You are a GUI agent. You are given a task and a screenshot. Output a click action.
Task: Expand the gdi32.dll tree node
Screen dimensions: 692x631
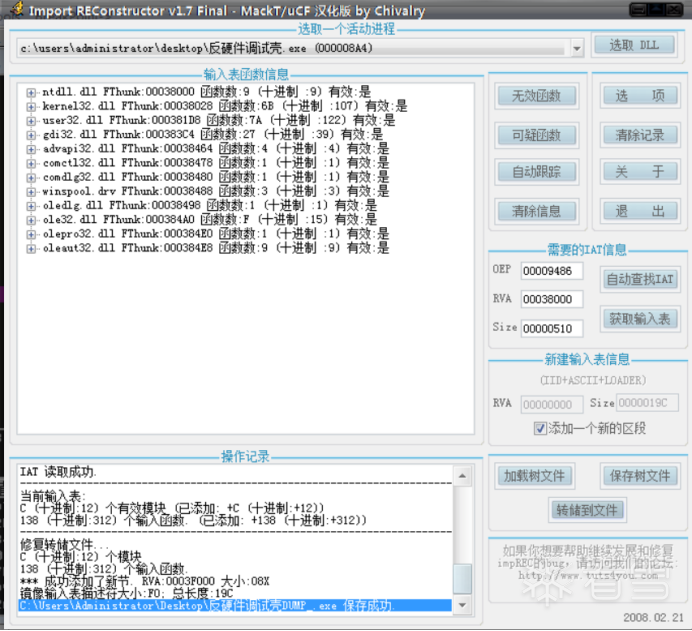(x=31, y=135)
